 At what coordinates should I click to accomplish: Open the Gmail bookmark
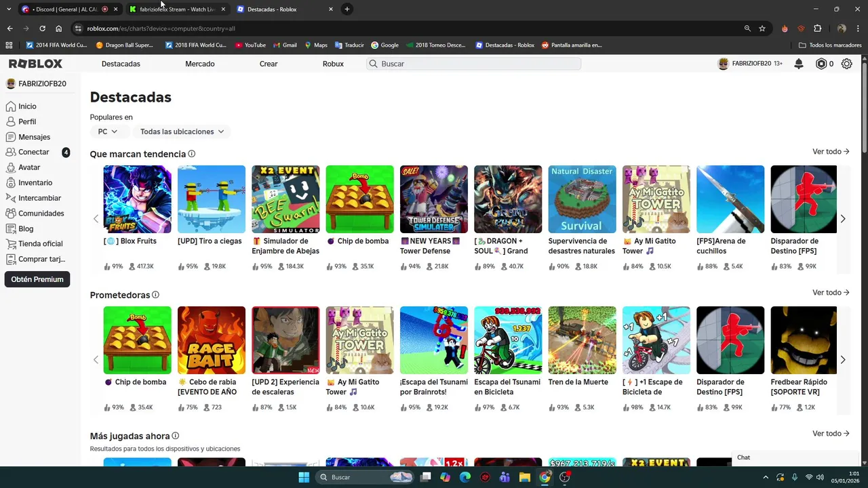[x=285, y=45]
